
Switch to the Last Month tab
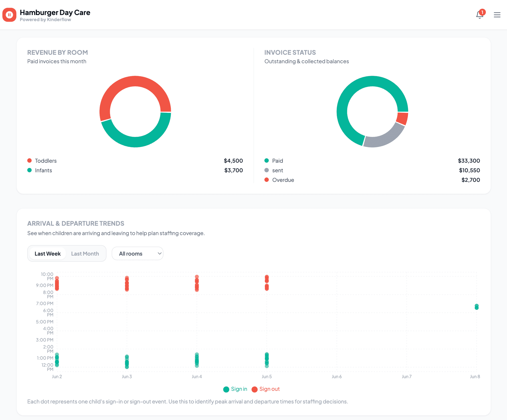85,254
